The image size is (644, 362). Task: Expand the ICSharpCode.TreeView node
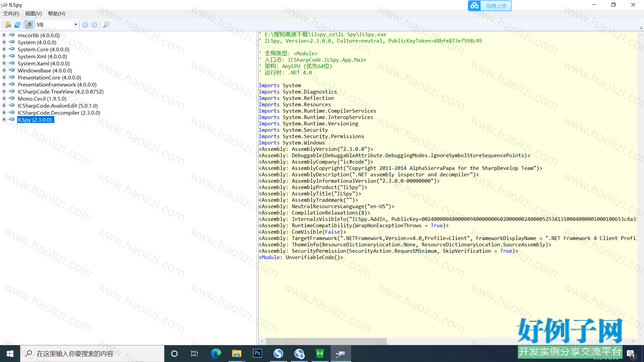[4, 91]
